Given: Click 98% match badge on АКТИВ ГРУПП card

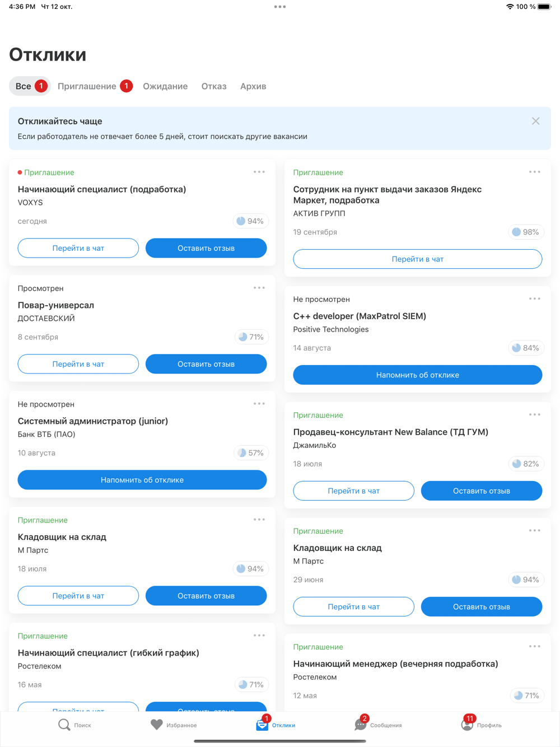Looking at the screenshot, I should 526,232.
